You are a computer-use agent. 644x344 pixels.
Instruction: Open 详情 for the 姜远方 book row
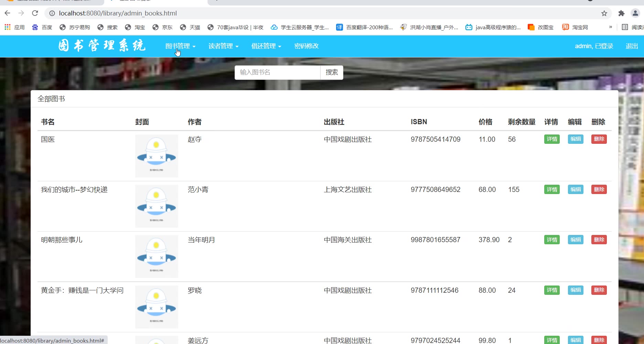[x=552, y=340]
